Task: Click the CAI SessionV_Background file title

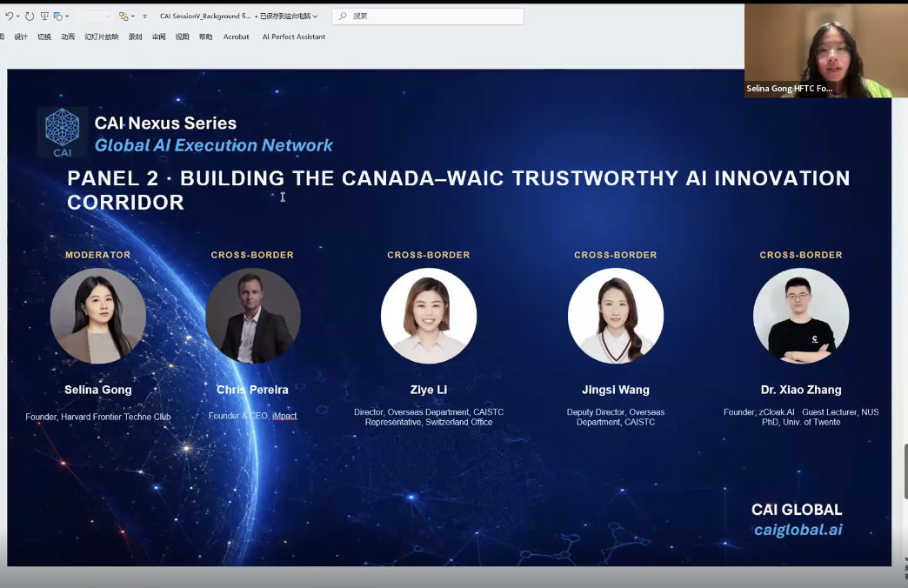Action: point(205,17)
